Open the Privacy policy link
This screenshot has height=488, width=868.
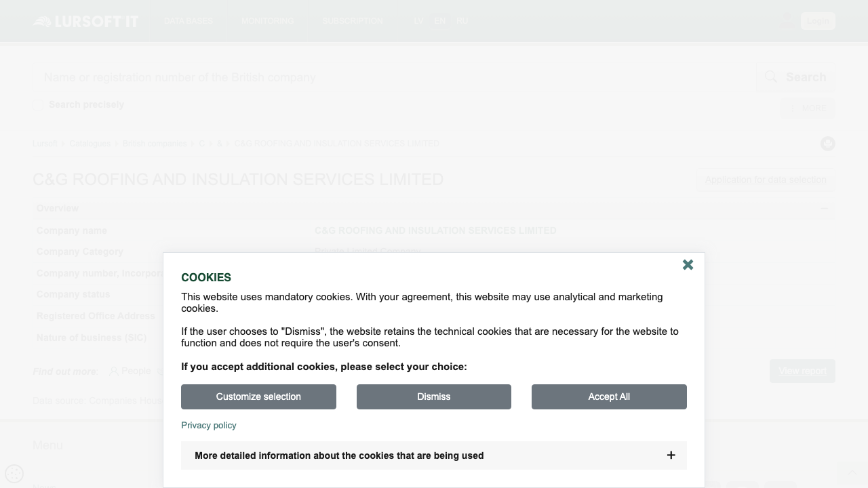point(208,425)
